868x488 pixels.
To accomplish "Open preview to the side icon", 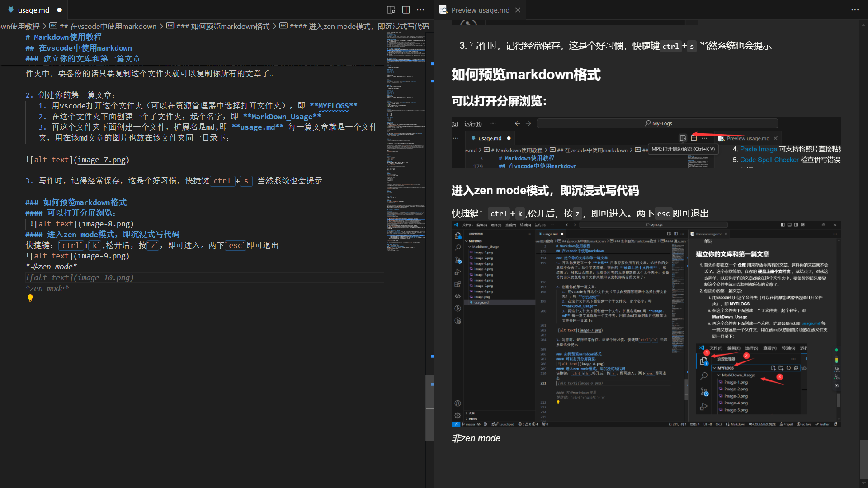I will (x=391, y=10).
